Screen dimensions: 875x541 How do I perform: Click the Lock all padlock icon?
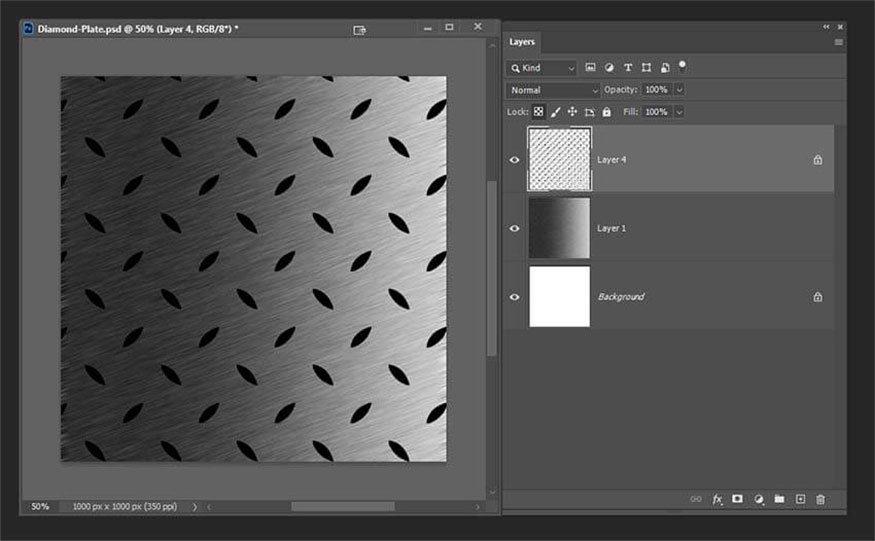click(x=607, y=112)
